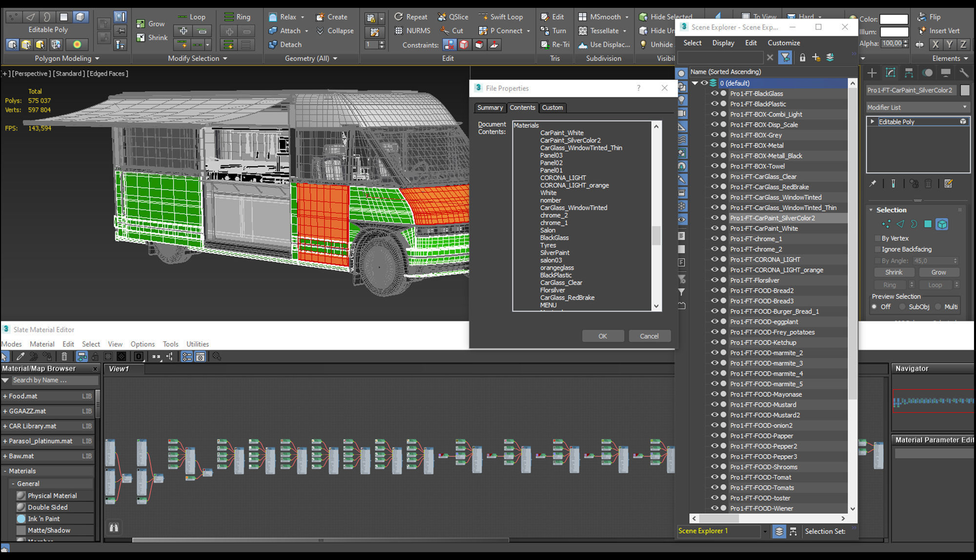Toggle visibility eye of Pro1-FT-BlackGlass
This screenshot has width=976, height=560.
(714, 93)
